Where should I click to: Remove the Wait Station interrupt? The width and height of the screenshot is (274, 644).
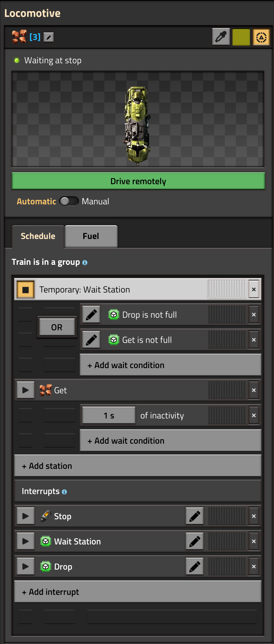[254, 541]
